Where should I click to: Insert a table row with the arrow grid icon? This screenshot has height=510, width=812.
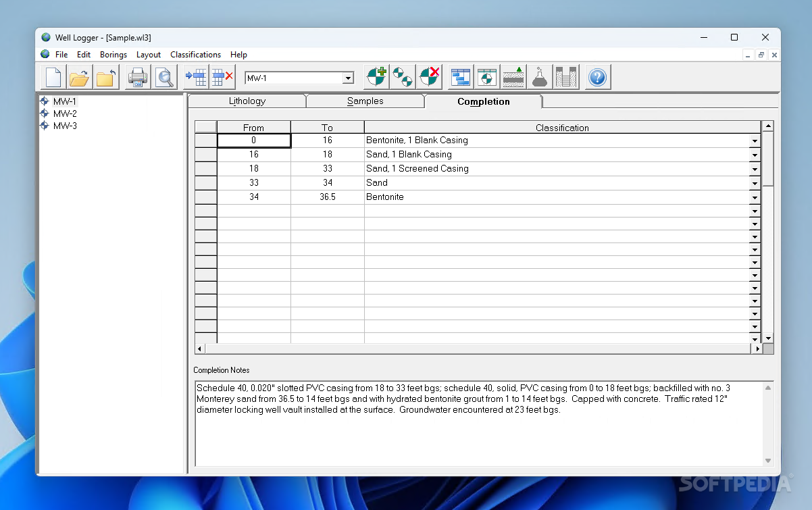coord(196,78)
